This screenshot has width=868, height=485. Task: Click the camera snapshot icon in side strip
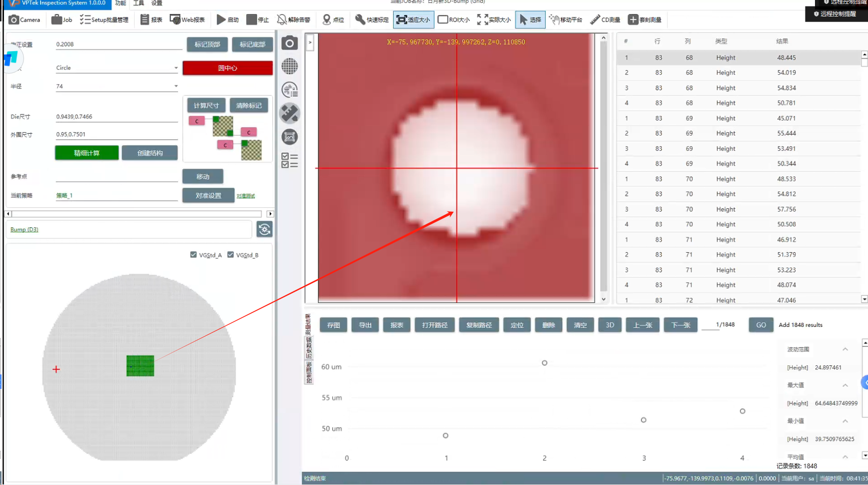tap(290, 43)
